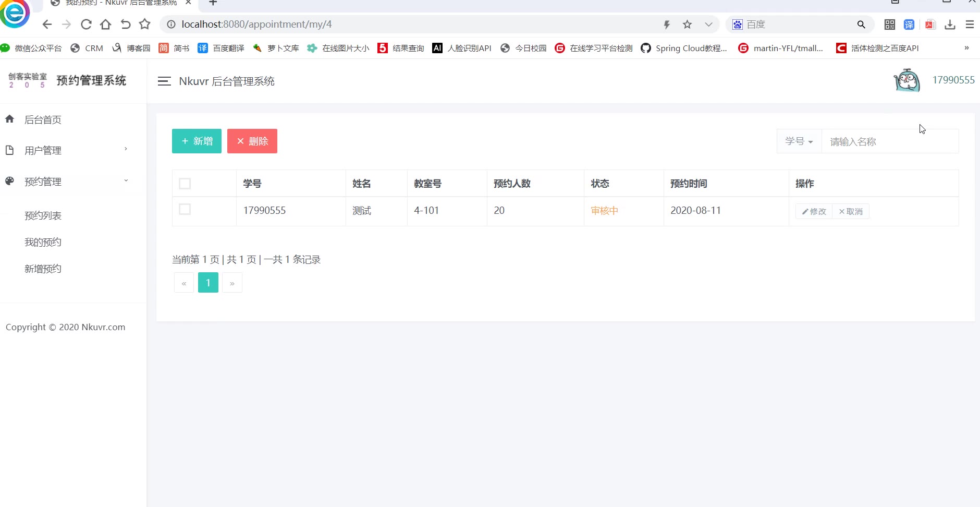
Task: Close the 我的预约 browser tab
Action: point(188,3)
